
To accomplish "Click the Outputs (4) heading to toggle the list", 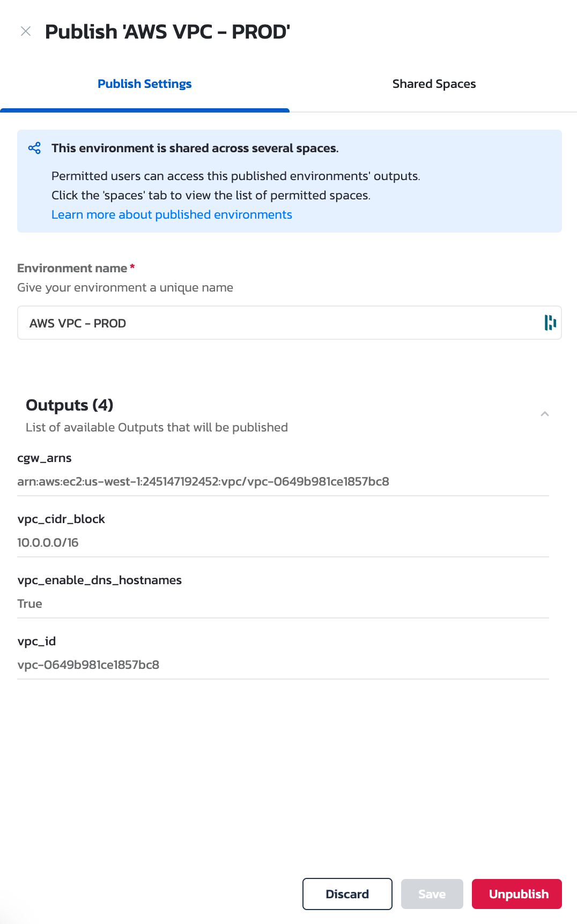I will pyautogui.click(x=69, y=406).
